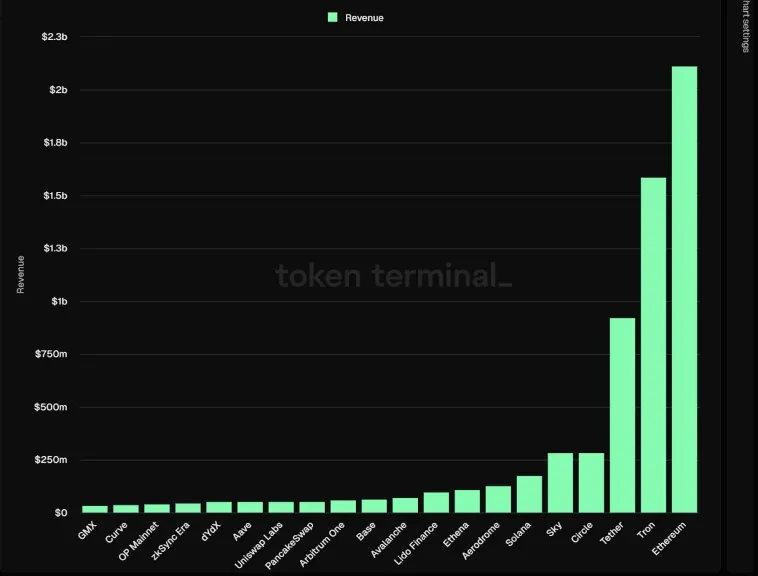This screenshot has width=758, height=576.
Task: Select the Ethena revenue bar
Action: click(x=467, y=501)
